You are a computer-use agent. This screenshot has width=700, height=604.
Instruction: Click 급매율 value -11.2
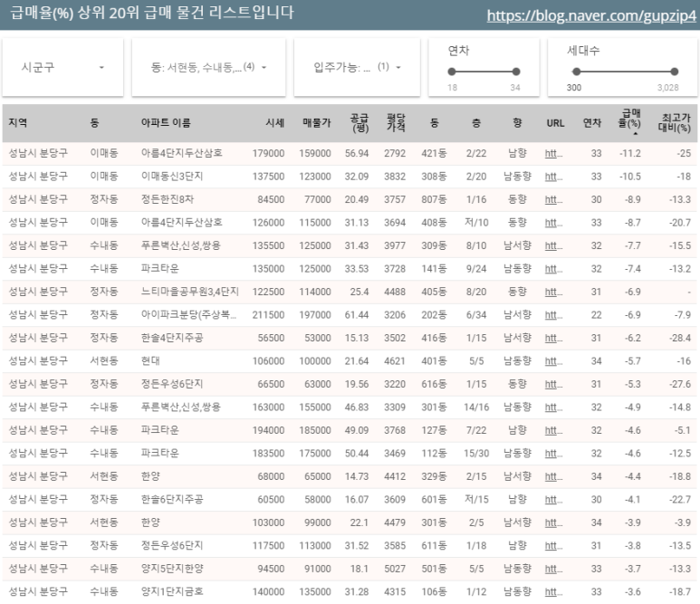tap(630, 154)
